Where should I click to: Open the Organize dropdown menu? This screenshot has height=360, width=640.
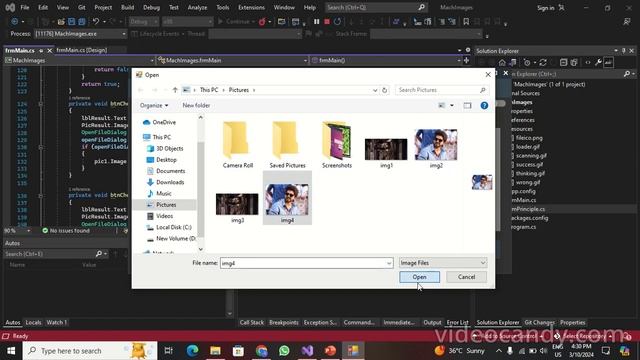click(x=154, y=105)
